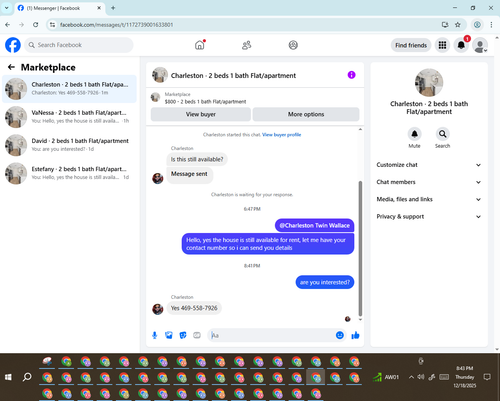View site information icon in address bar
The image size is (500, 401).
[x=52, y=25]
